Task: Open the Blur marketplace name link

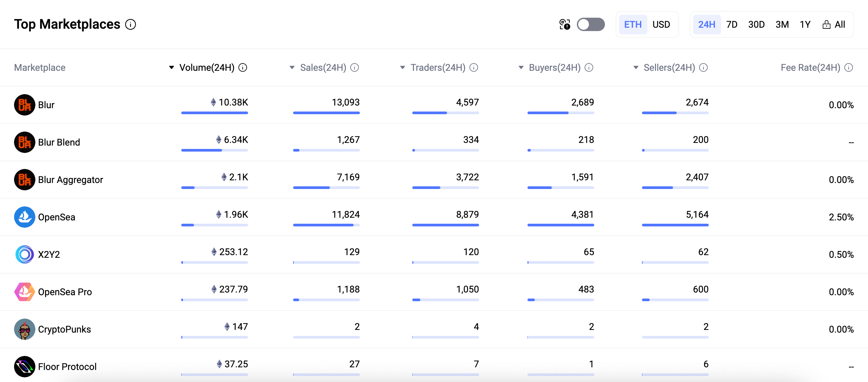Action: [x=46, y=105]
